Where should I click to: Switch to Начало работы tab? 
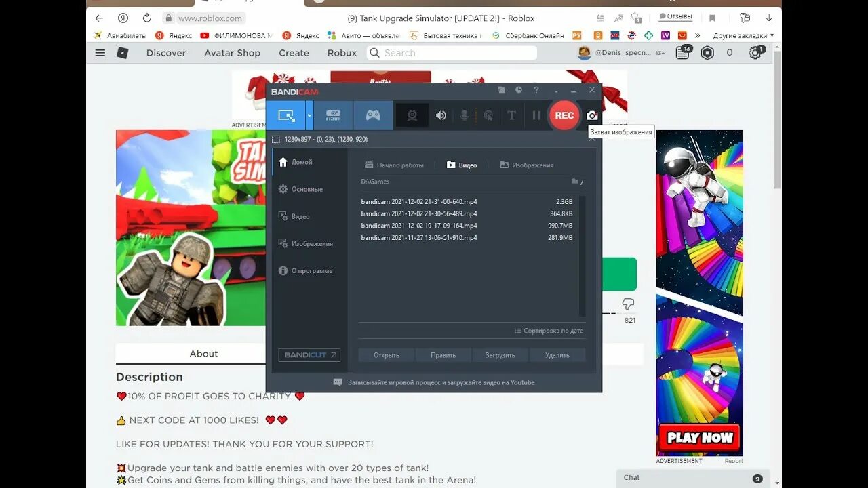tap(394, 165)
